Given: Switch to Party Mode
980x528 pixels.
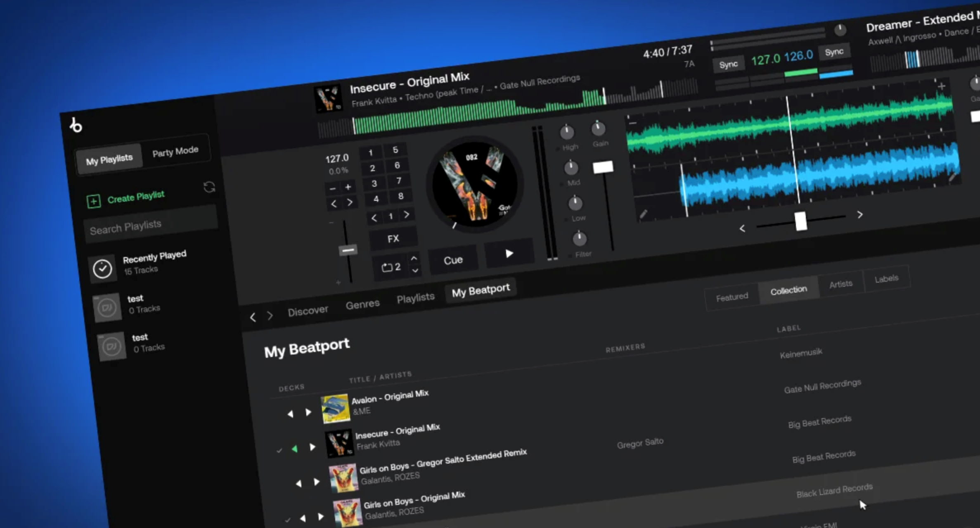Looking at the screenshot, I should coord(175,151).
